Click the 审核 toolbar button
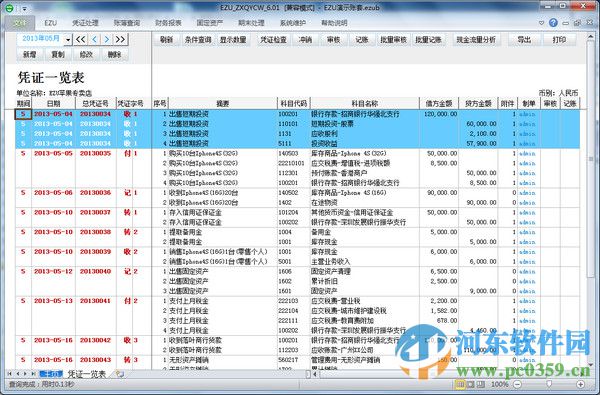 [x=333, y=39]
